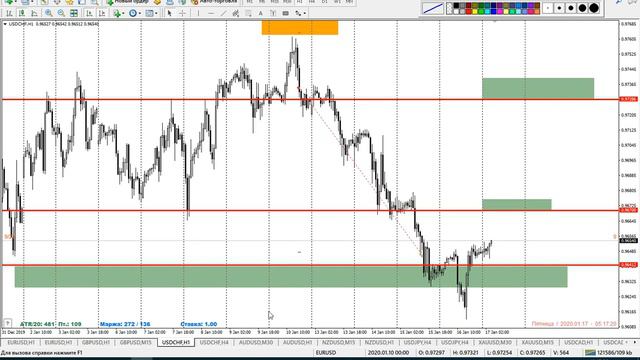Expand the periods dropdown arrow
The height and width of the screenshot is (360, 640).
coord(140,13)
